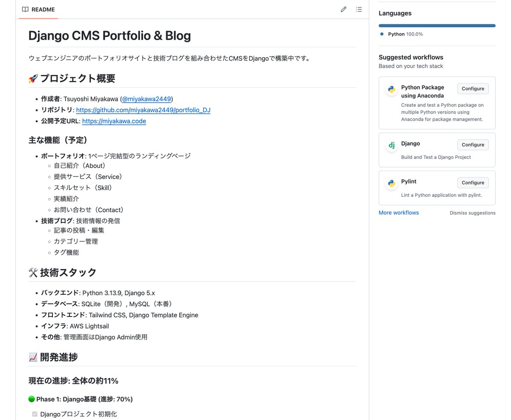Image resolution: width=511 pixels, height=420 pixels.
Task: Configure the Django workflow
Action: [473, 145]
